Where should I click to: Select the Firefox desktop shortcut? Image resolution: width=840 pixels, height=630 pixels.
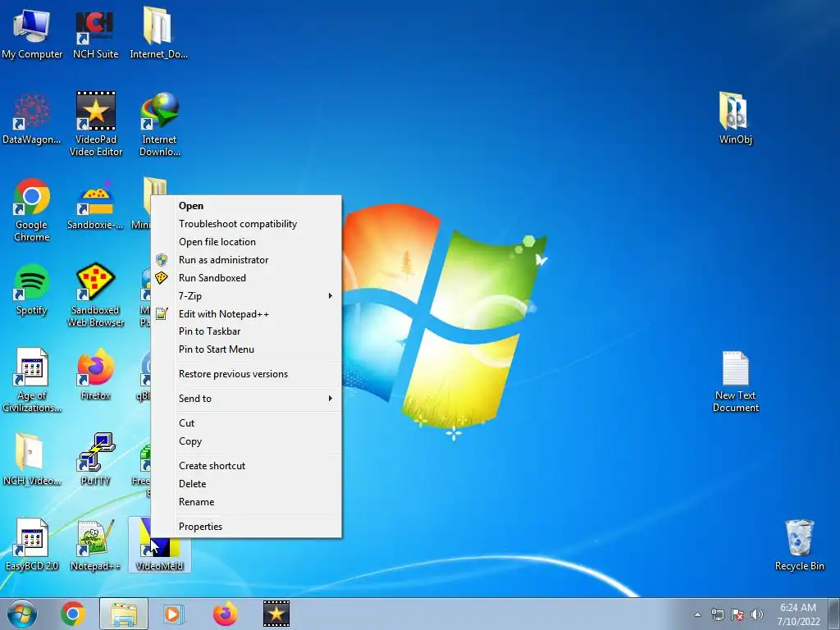tap(95, 375)
